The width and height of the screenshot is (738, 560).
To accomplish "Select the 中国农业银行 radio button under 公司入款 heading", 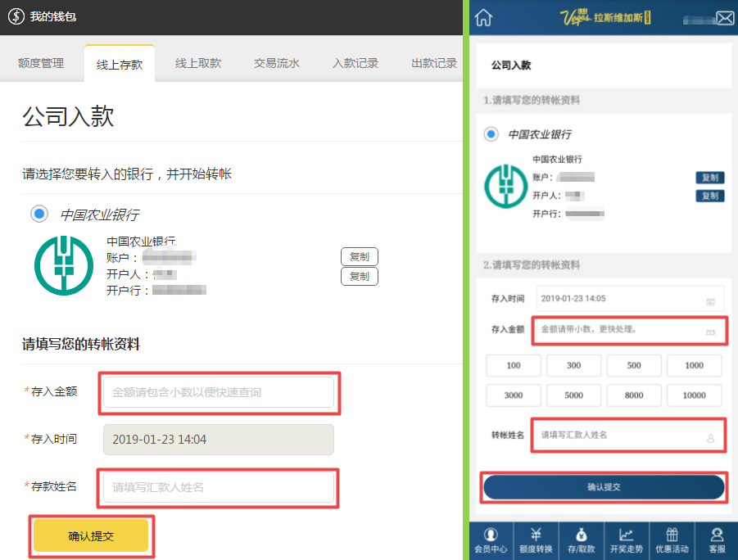I will [39, 214].
